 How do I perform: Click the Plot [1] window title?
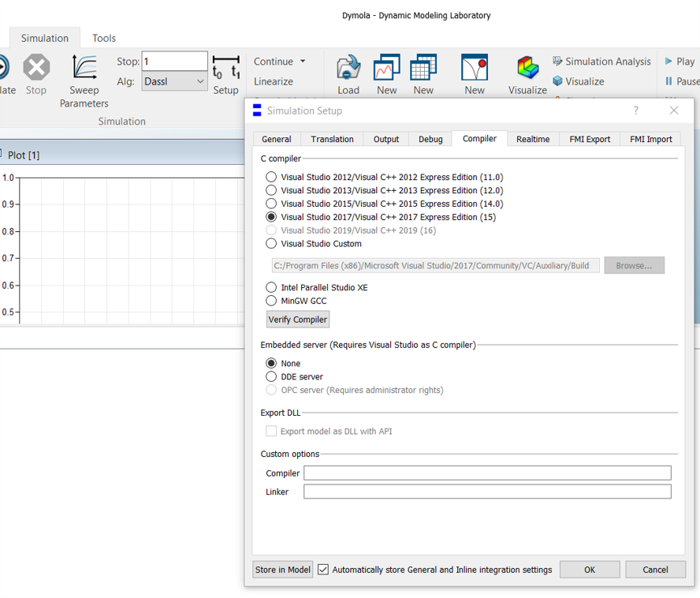pyautogui.click(x=24, y=155)
